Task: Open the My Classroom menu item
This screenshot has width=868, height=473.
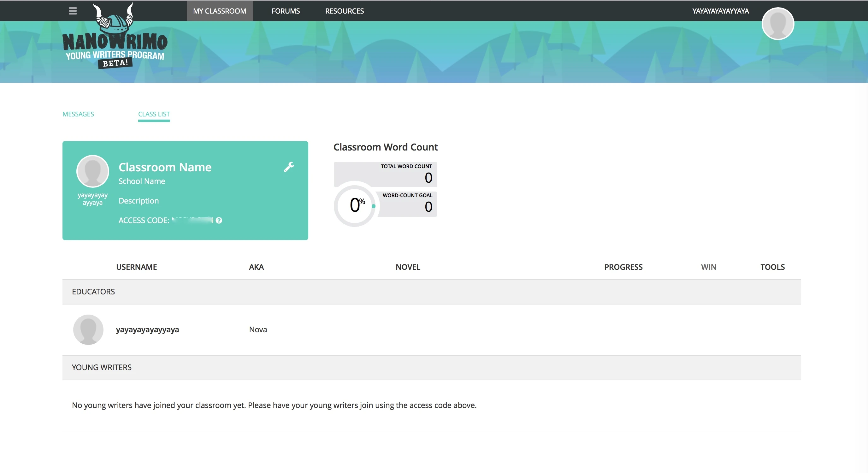Action: [x=219, y=11]
